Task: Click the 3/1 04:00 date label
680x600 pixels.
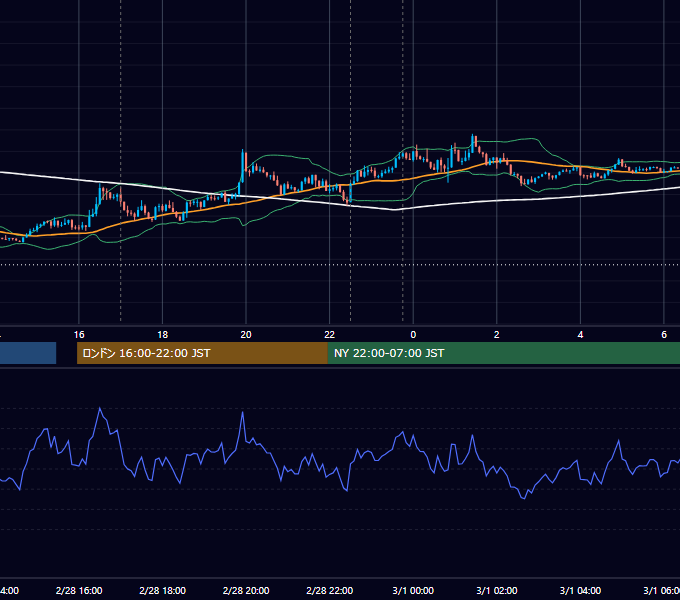Action: point(580,590)
